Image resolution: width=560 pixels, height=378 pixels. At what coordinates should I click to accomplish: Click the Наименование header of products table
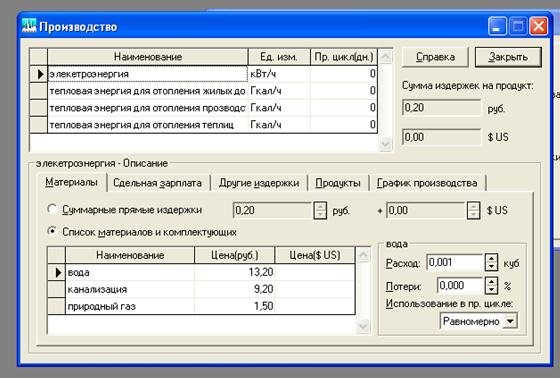[x=148, y=57]
